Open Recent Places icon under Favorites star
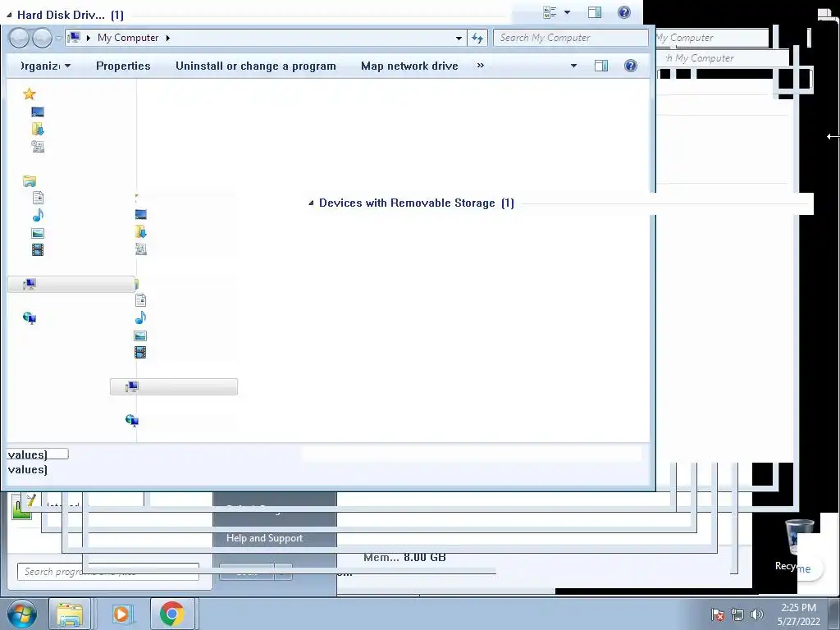 [38, 146]
